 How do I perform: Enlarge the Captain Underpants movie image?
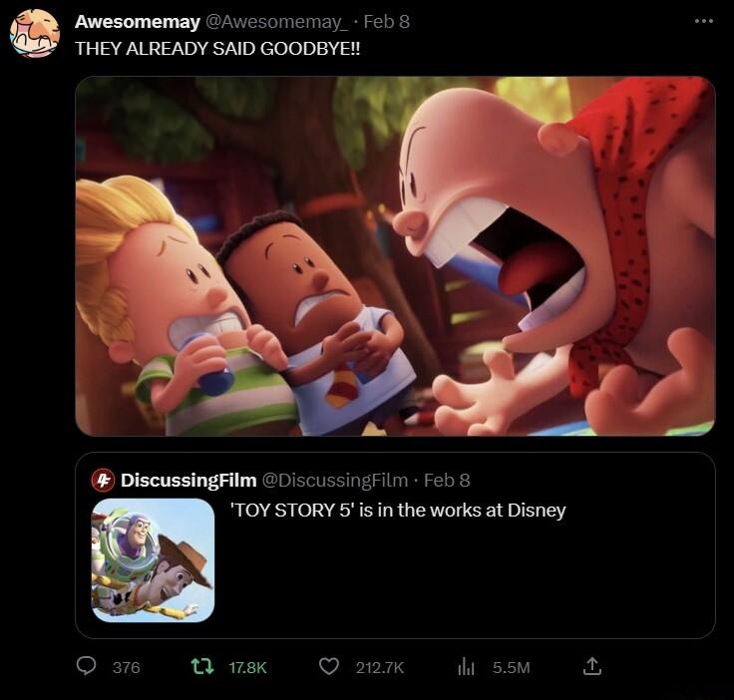coord(395,256)
